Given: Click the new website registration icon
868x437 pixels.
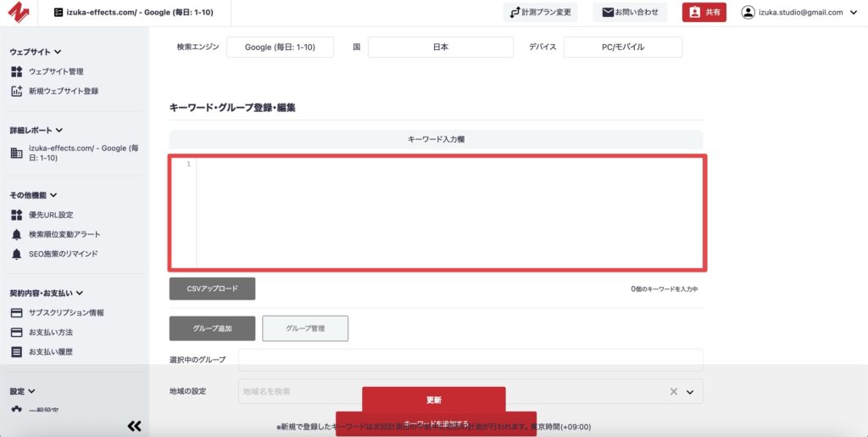Looking at the screenshot, I should point(16,91).
